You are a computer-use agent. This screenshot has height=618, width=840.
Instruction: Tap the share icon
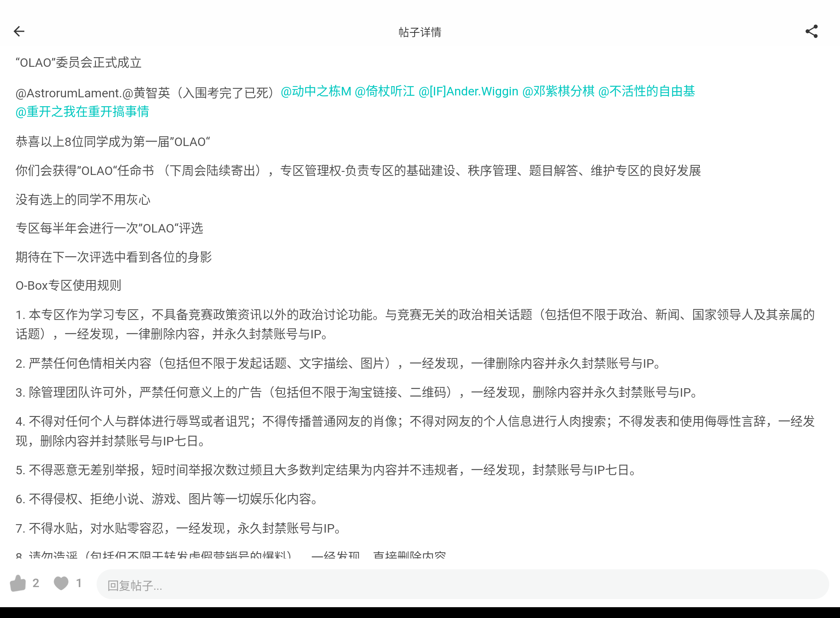click(811, 31)
